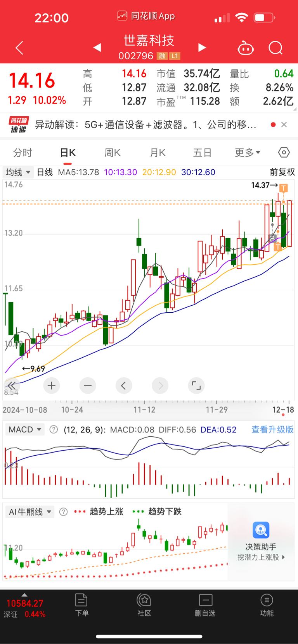Move chart left with round chevron button

[x=124, y=386]
